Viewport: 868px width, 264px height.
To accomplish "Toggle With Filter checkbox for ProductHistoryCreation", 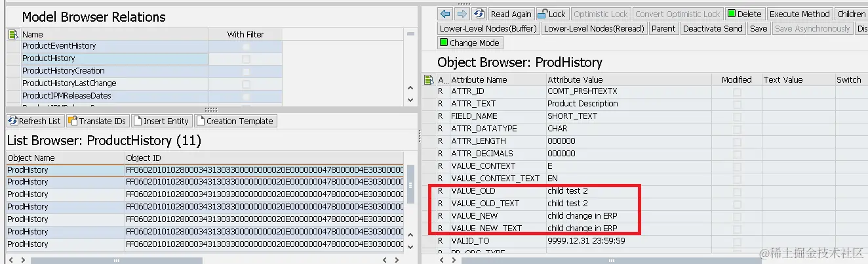I will [x=246, y=71].
